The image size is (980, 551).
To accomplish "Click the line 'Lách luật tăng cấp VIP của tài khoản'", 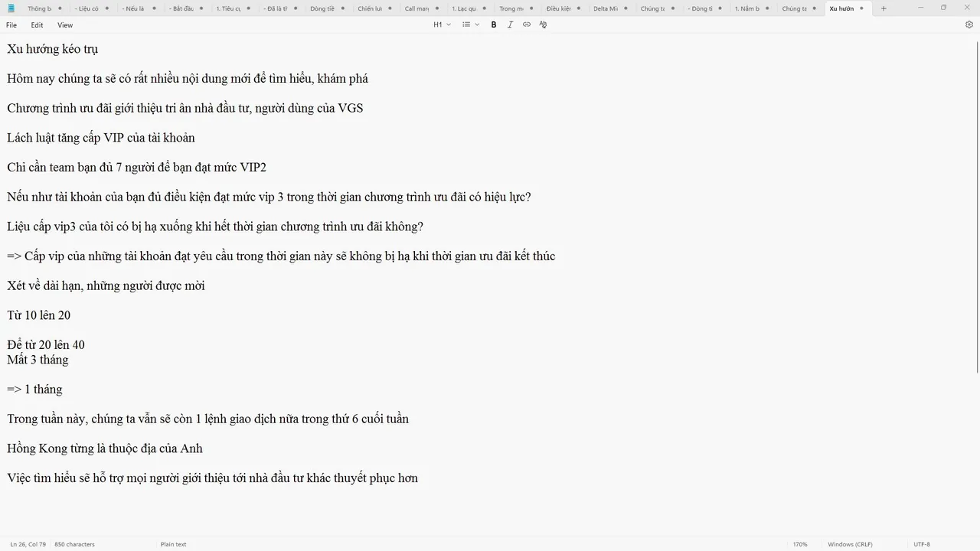I will [101, 138].
